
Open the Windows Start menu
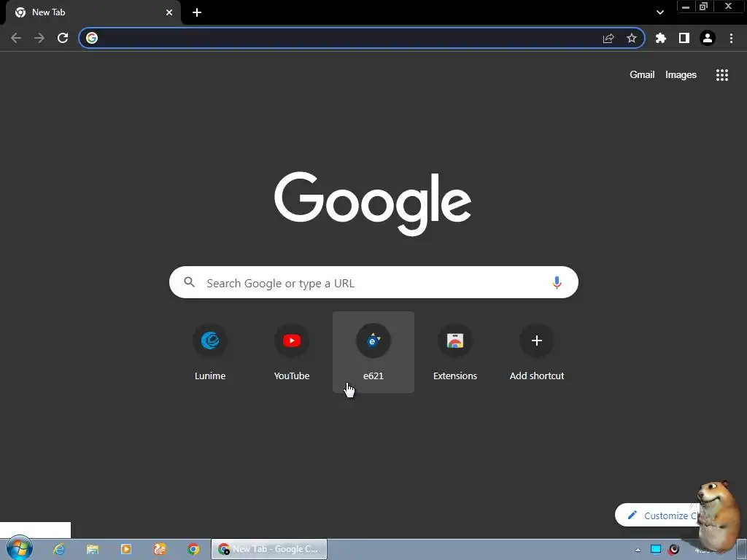pos(20,548)
